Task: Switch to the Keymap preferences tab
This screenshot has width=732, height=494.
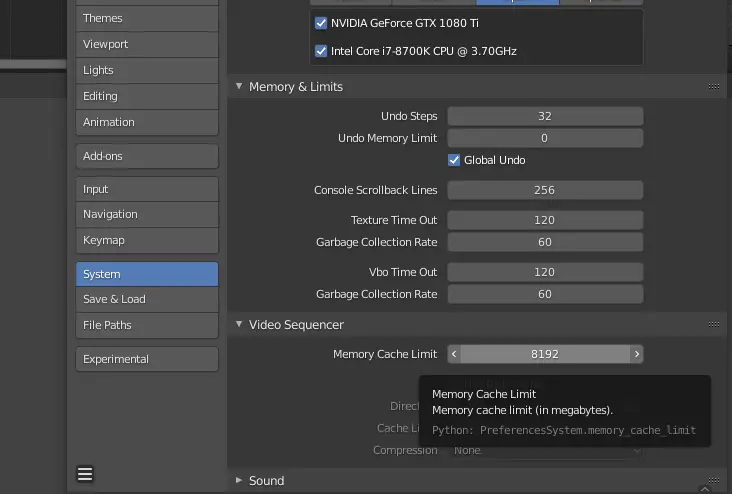Action: (x=147, y=240)
